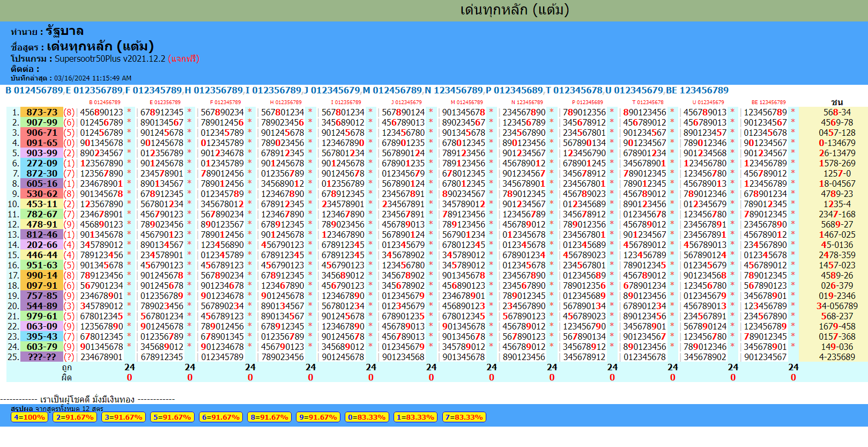Click the 1467-025 value in ชน column

click(x=837, y=235)
